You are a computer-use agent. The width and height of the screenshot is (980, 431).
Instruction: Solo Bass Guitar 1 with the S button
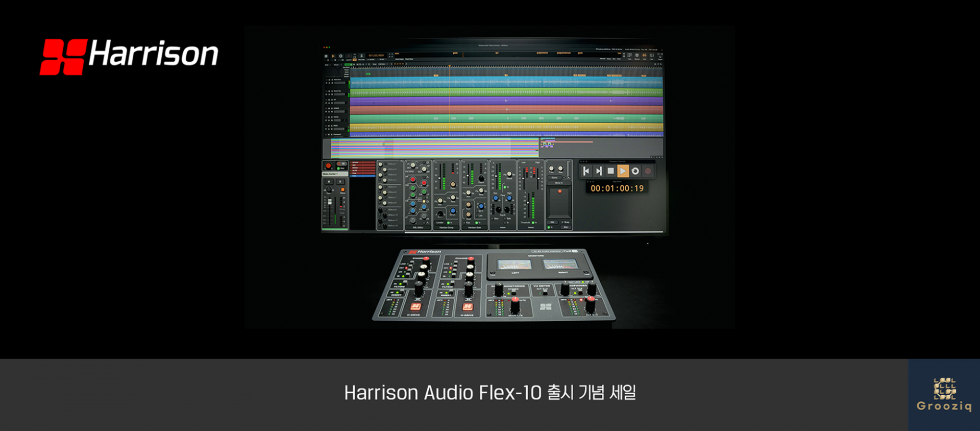tap(340, 182)
